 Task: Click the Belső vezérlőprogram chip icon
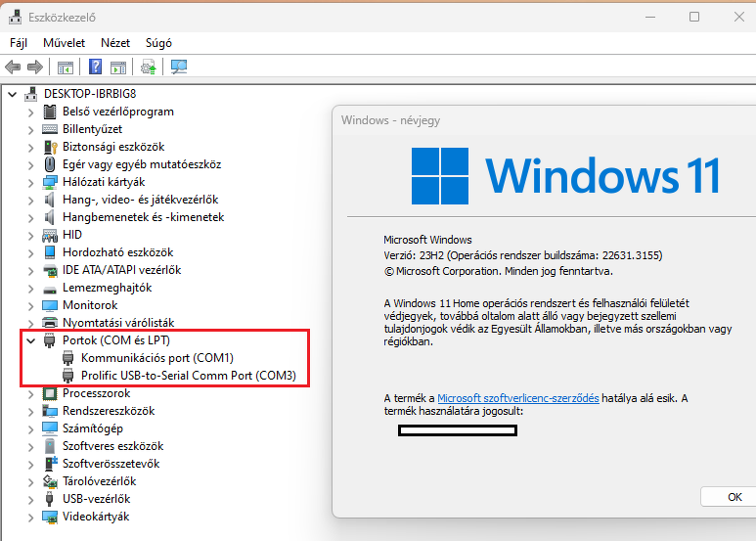click(49, 112)
